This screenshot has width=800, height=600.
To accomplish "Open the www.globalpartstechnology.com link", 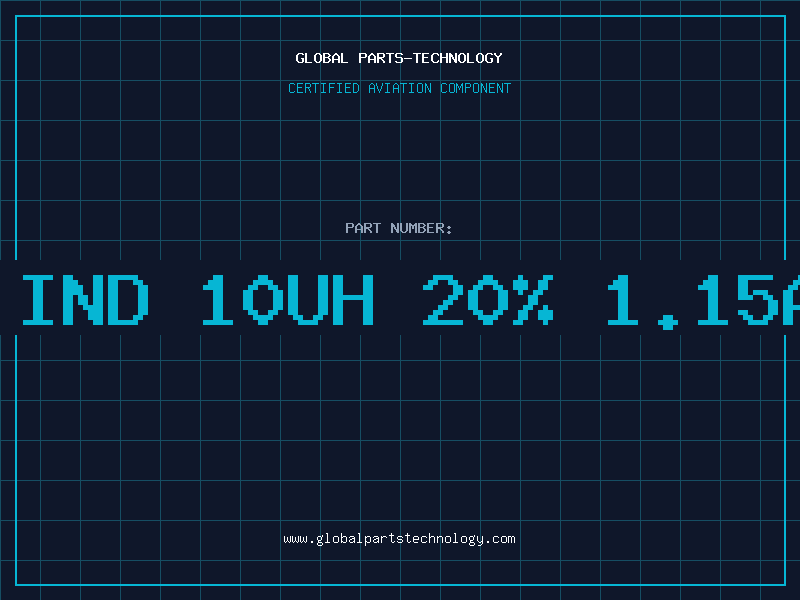I will tap(399, 539).
